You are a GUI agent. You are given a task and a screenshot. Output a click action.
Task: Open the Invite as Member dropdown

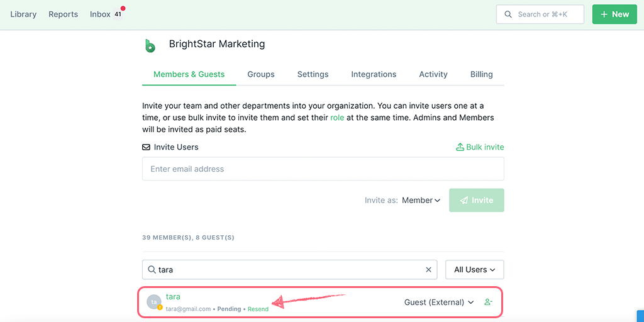coord(421,201)
